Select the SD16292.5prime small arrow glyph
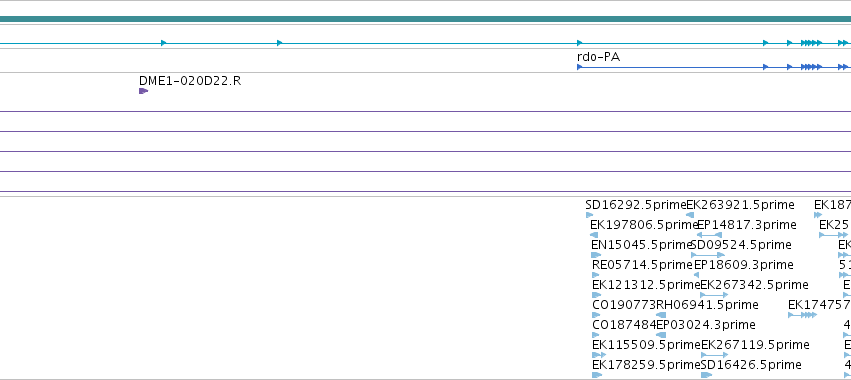 (x=589, y=215)
